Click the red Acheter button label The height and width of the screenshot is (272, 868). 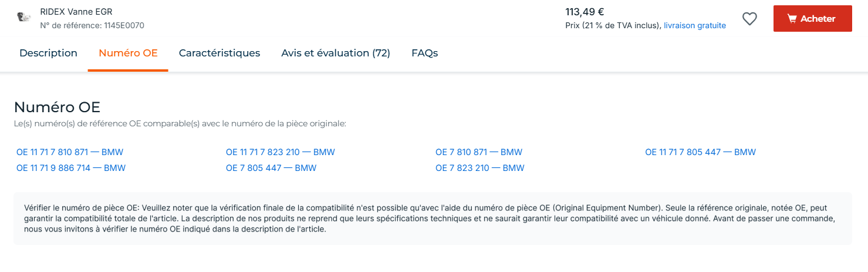click(x=818, y=19)
